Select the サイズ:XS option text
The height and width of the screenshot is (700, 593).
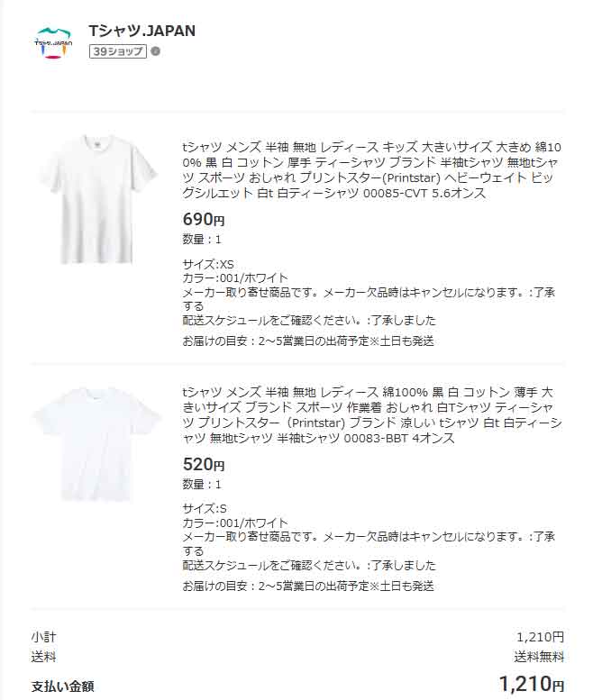(x=208, y=264)
